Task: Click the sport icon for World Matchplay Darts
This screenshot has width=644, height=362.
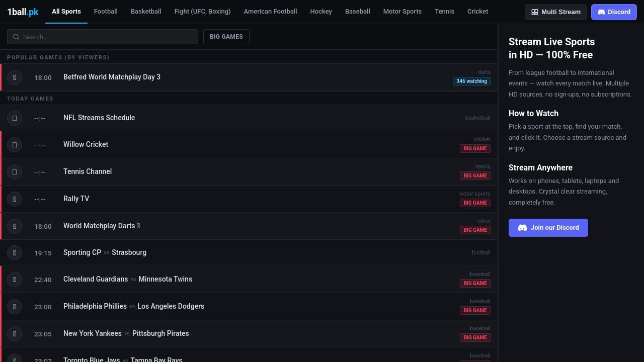Action: (x=15, y=226)
